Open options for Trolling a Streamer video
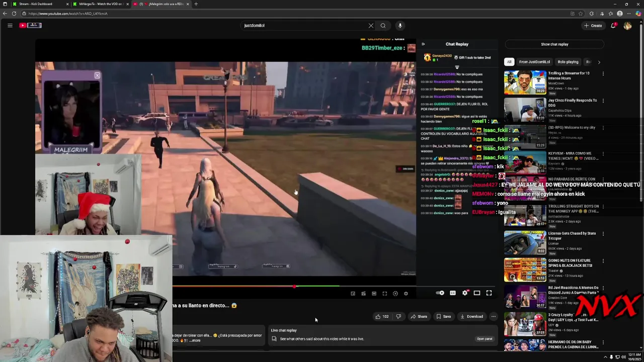 603,73
